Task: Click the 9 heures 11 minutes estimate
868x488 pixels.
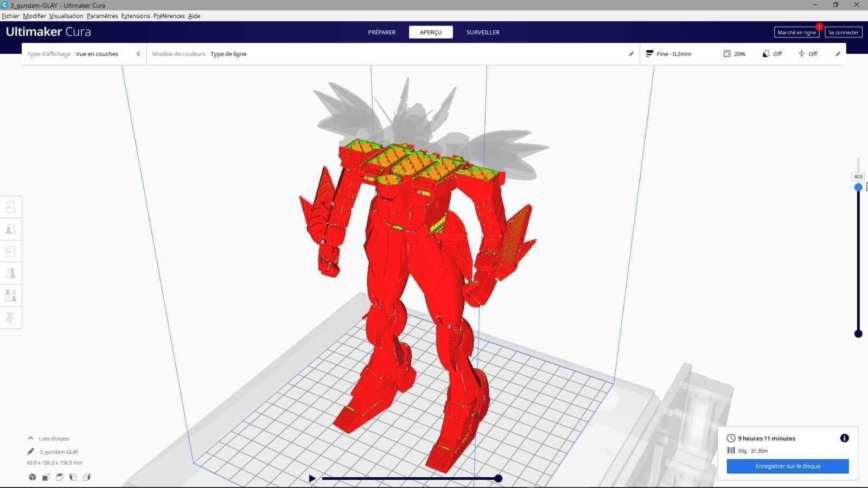Action: (767, 438)
